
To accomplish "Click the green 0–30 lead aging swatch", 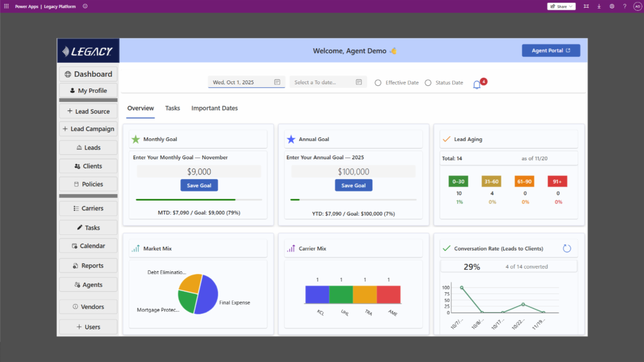I will (458, 181).
